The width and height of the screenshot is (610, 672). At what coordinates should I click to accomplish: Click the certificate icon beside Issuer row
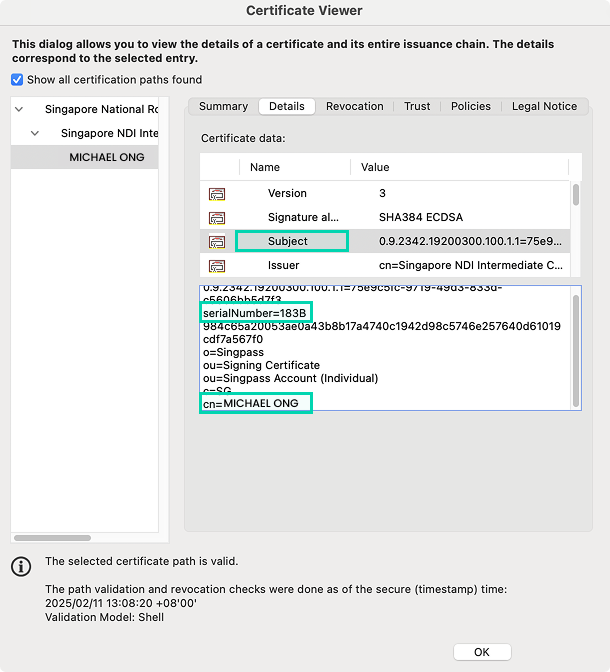[x=216, y=266]
